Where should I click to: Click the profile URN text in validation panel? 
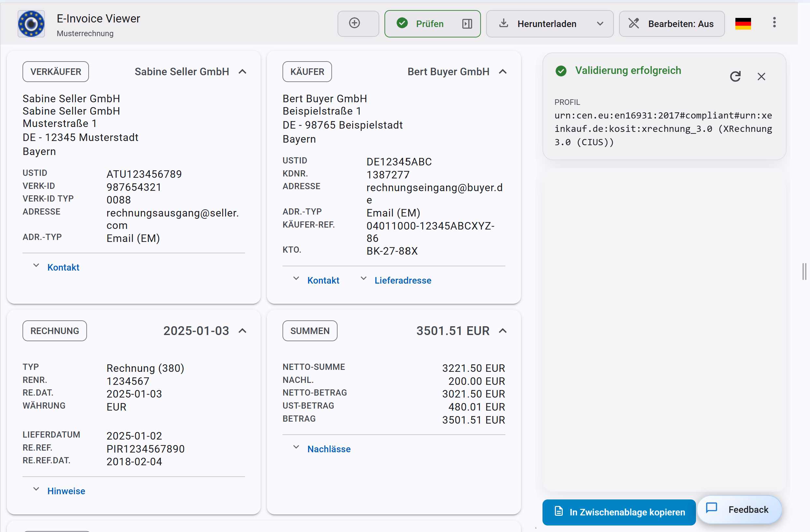click(663, 129)
